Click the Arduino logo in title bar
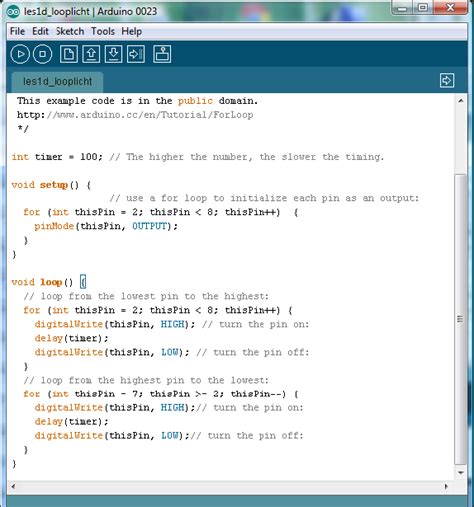Viewport: 474px width, 507px height. pos(14,12)
